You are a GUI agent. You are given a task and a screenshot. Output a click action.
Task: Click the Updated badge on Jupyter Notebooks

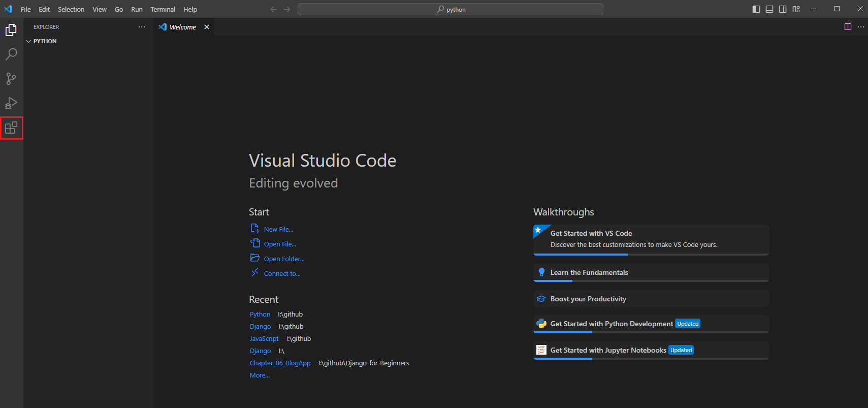tap(681, 350)
